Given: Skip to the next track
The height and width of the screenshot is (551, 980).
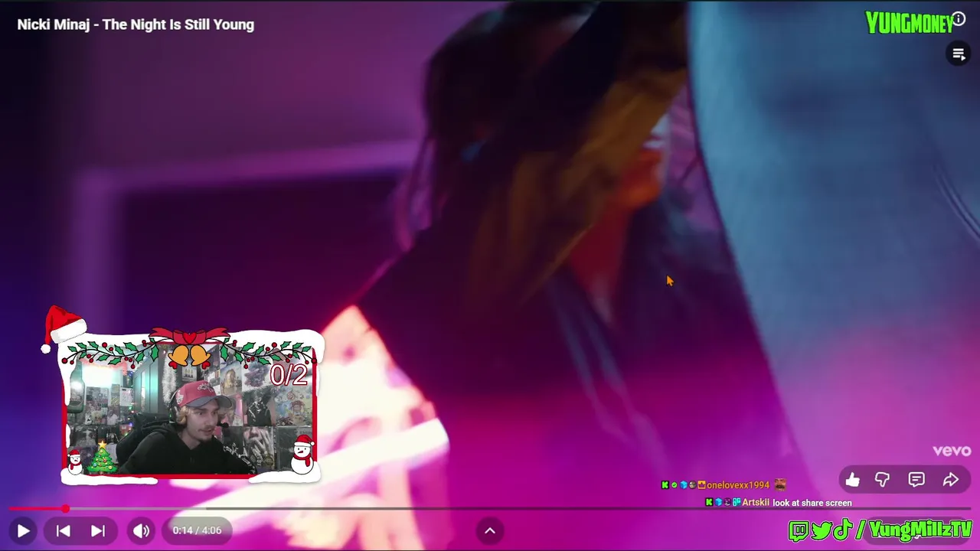Looking at the screenshot, I should (x=98, y=530).
